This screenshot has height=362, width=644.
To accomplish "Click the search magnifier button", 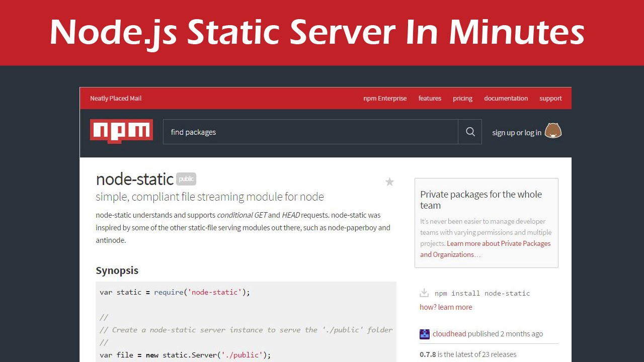I will (470, 132).
